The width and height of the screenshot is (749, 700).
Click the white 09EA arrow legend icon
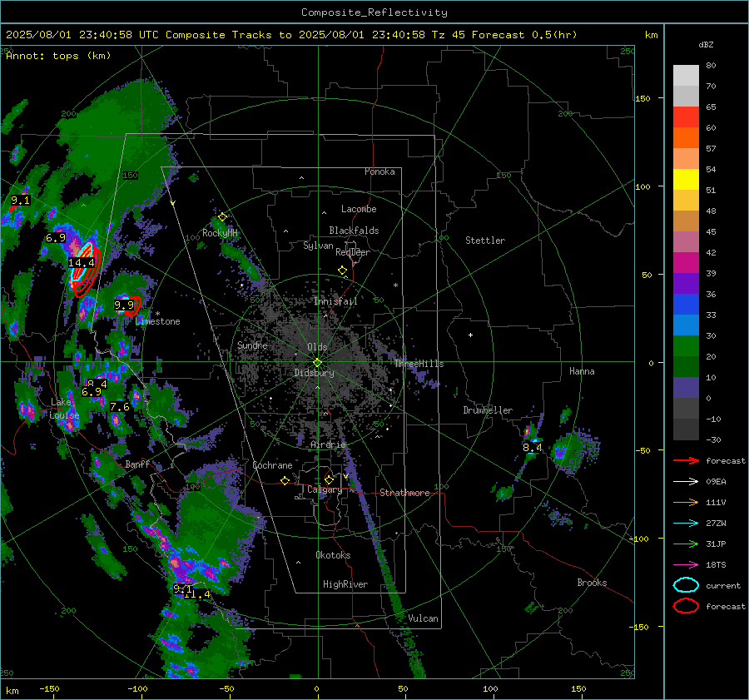tap(686, 482)
